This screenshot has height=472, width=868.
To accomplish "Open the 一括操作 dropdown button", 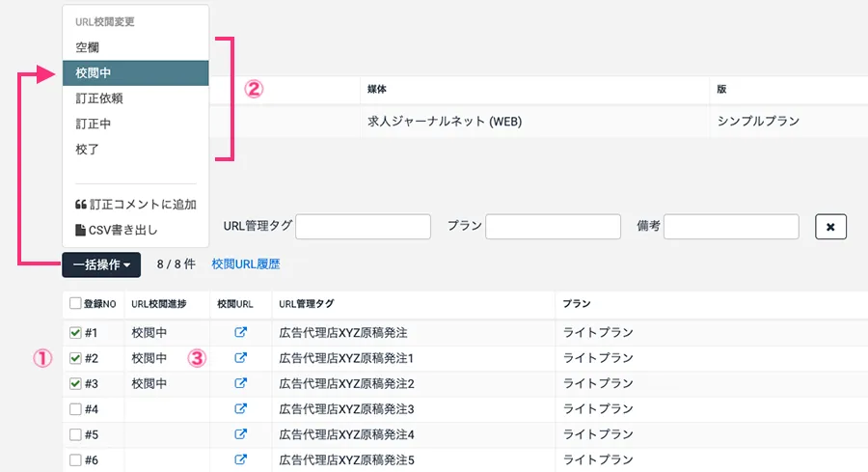I will coord(101,264).
